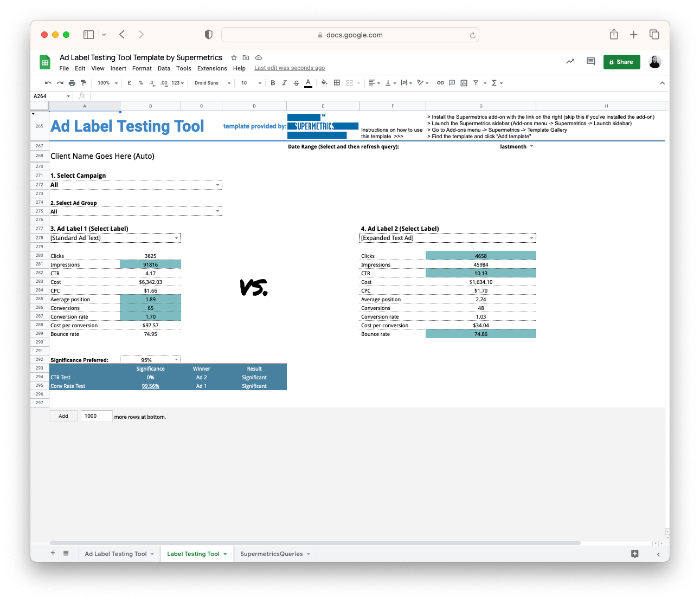Open the Extensions menu

pos(212,68)
